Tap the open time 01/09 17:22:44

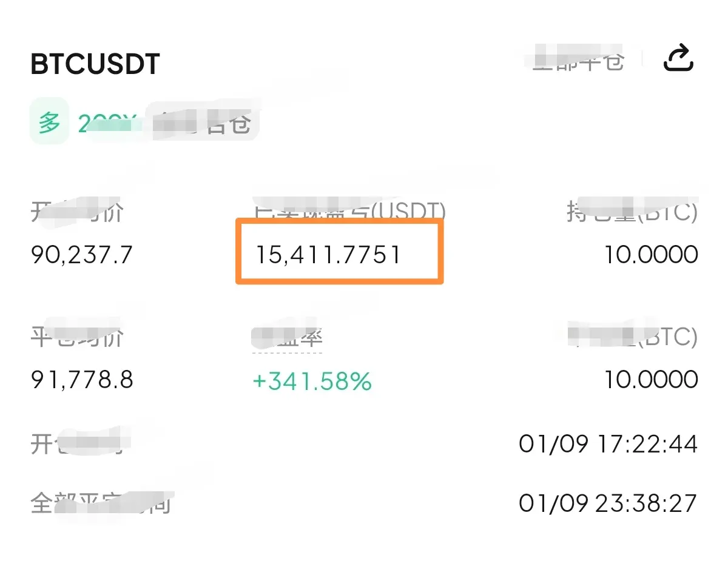(608, 445)
